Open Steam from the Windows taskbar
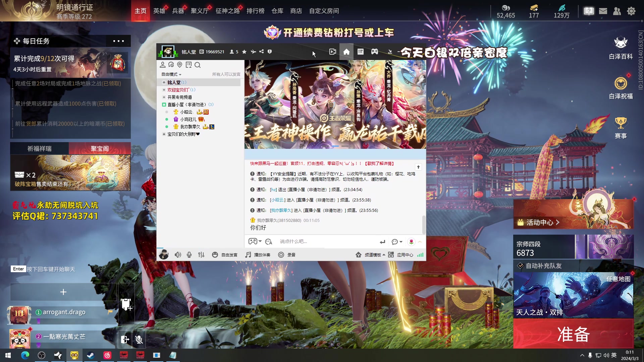 tap(91, 355)
